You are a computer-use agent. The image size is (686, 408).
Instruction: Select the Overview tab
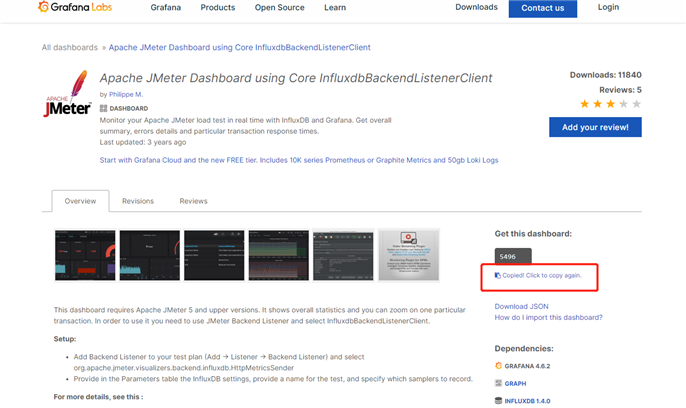pyautogui.click(x=80, y=201)
